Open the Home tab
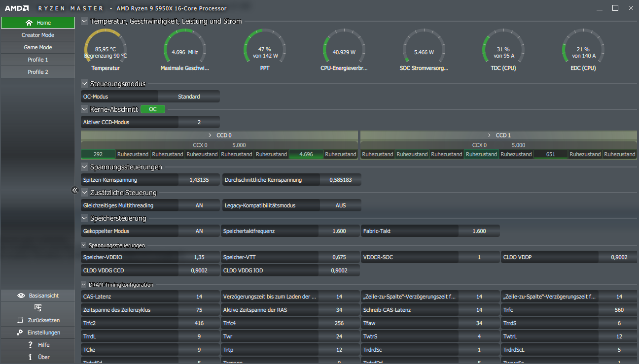The width and height of the screenshot is (639, 364). click(38, 23)
